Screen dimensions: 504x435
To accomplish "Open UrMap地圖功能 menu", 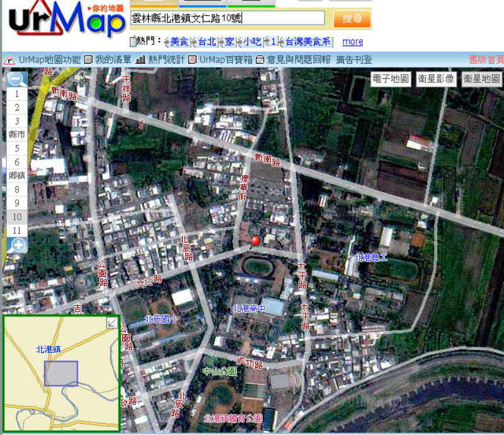I will coord(43,60).
